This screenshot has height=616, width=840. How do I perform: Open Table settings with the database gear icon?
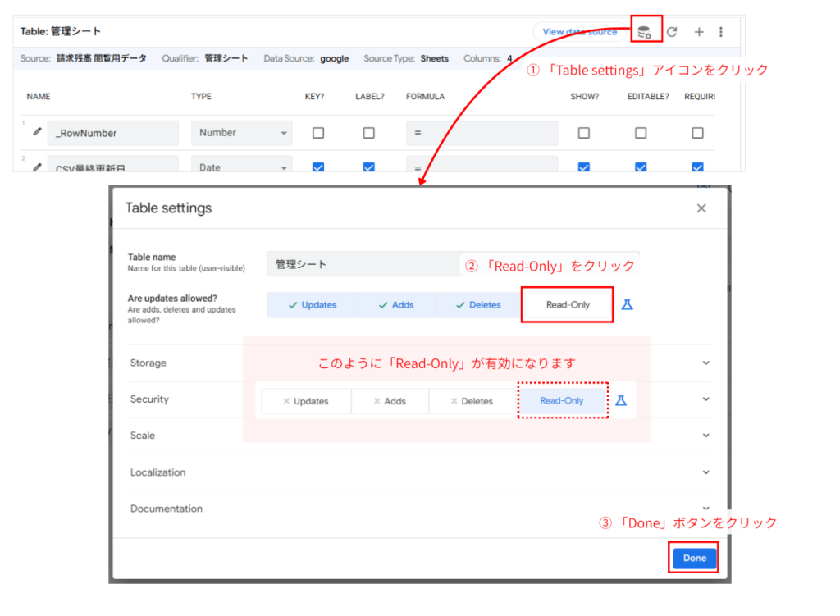645,30
